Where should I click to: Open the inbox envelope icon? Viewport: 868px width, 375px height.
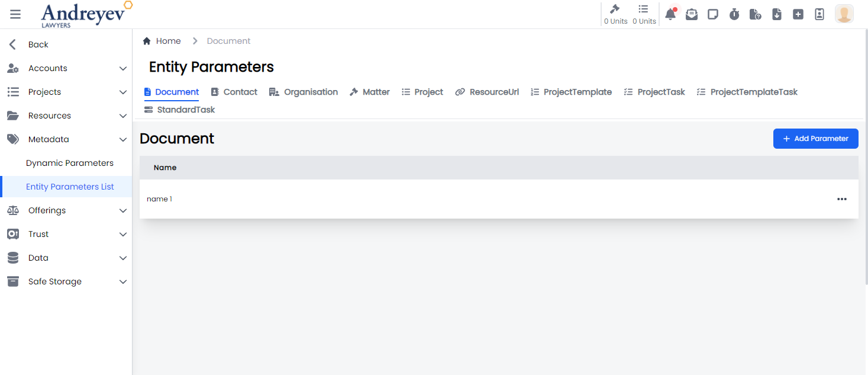[692, 14]
